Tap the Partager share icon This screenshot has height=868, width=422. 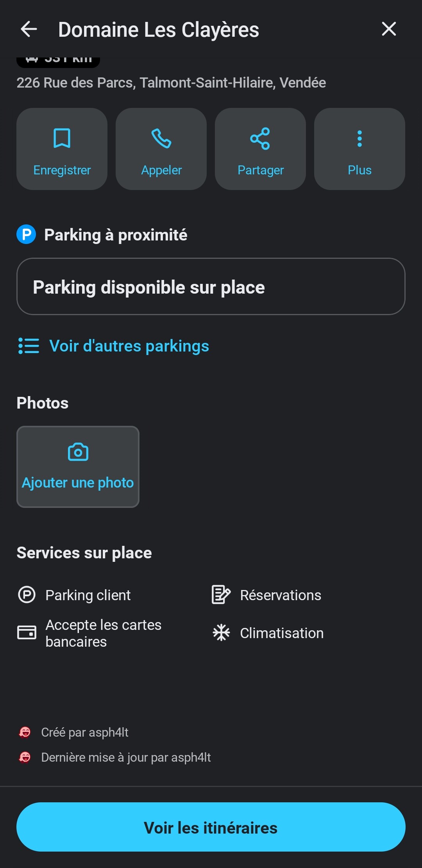click(260, 138)
